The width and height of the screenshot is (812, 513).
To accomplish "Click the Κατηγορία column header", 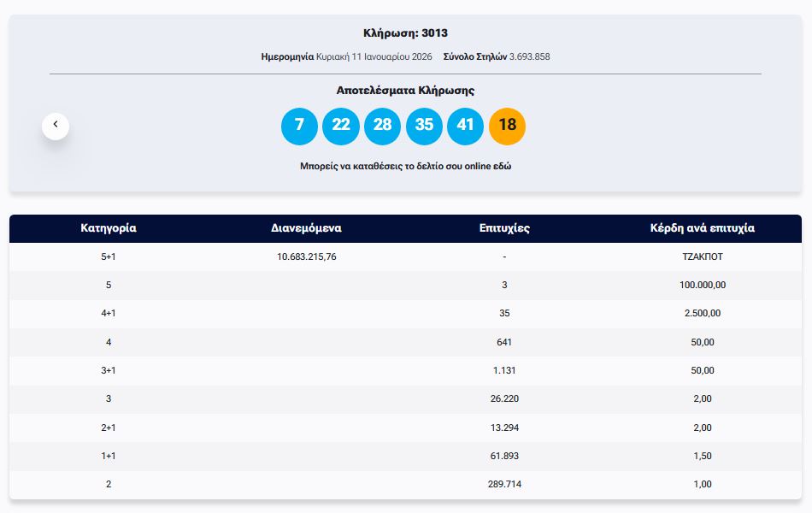I will coord(109,228).
